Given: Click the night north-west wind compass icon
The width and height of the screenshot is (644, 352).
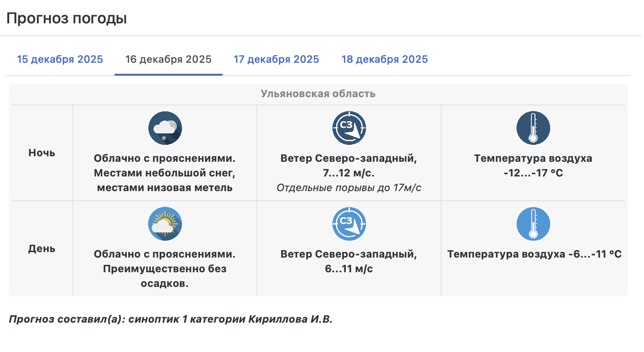Looking at the screenshot, I should 349,128.
